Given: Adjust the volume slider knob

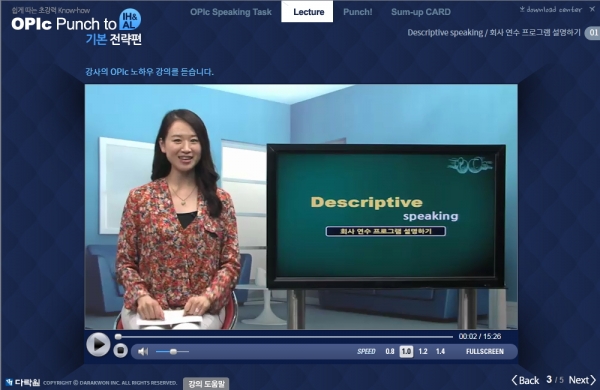Looking at the screenshot, I should click(173, 351).
